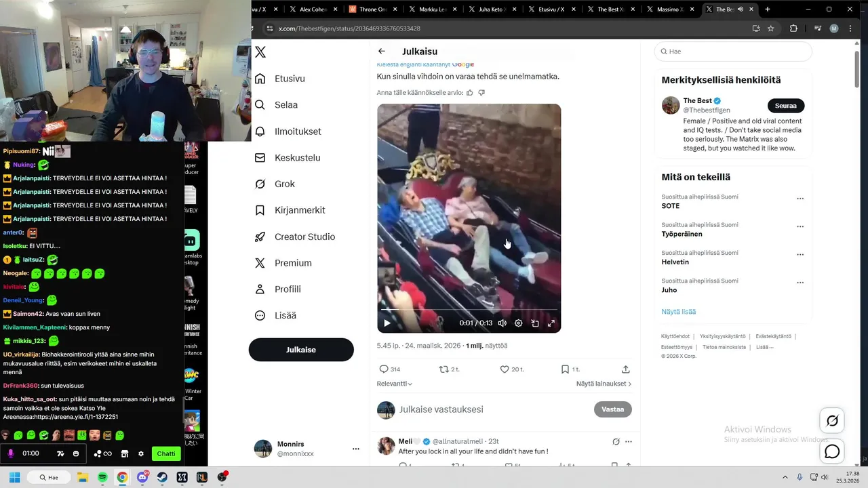
Task: Open options for Juho trend
Action: pyautogui.click(x=800, y=283)
